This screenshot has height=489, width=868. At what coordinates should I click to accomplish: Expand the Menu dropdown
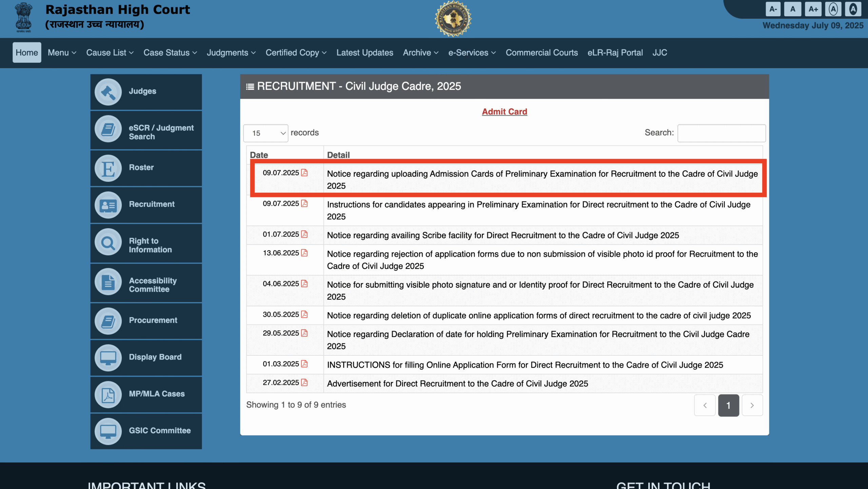62,53
